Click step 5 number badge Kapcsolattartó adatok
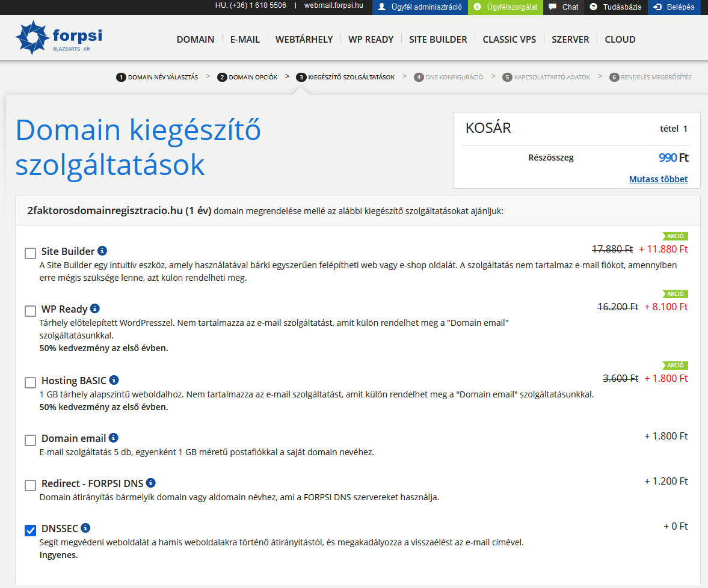Image resolution: width=708 pixels, height=588 pixels. click(507, 77)
